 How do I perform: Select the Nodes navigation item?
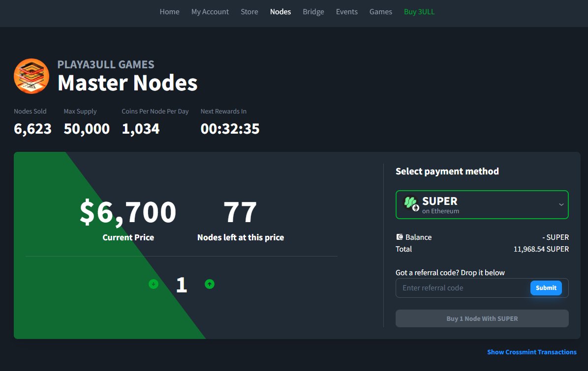pos(280,12)
